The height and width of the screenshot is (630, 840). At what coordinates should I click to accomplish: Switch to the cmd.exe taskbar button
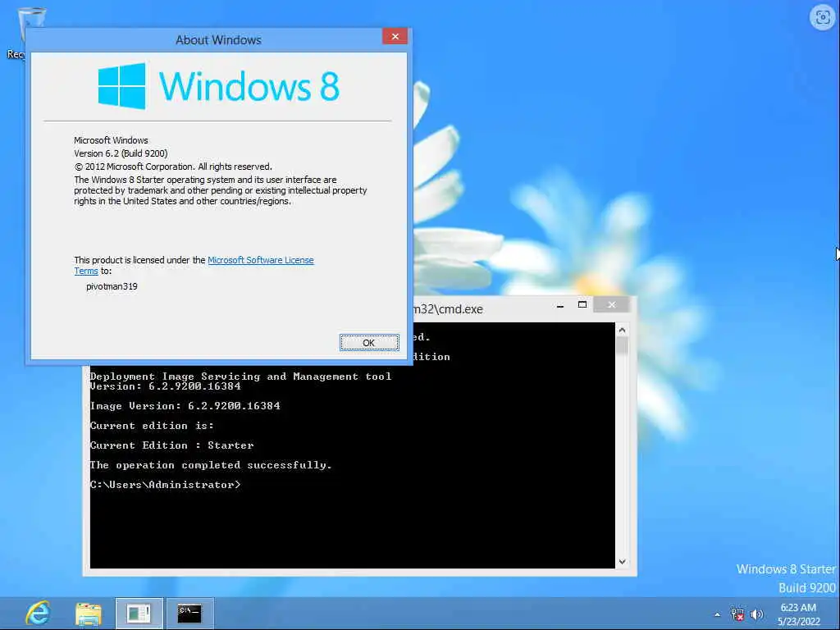pos(189,614)
